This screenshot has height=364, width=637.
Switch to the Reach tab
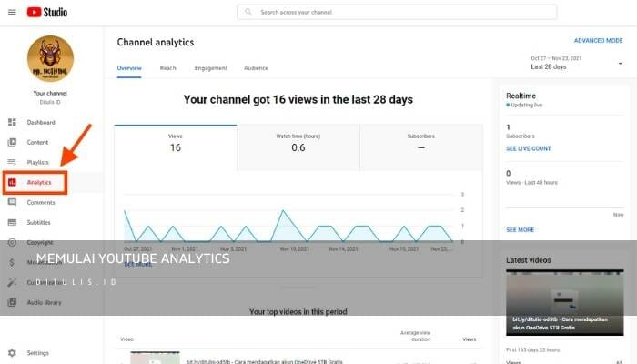pos(167,68)
